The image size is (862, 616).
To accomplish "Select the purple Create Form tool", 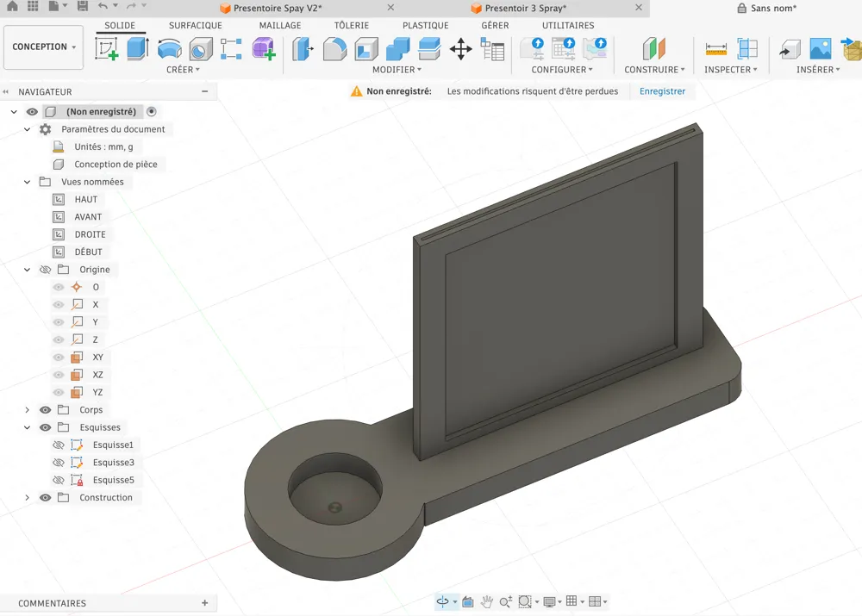I will pyautogui.click(x=263, y=49).
